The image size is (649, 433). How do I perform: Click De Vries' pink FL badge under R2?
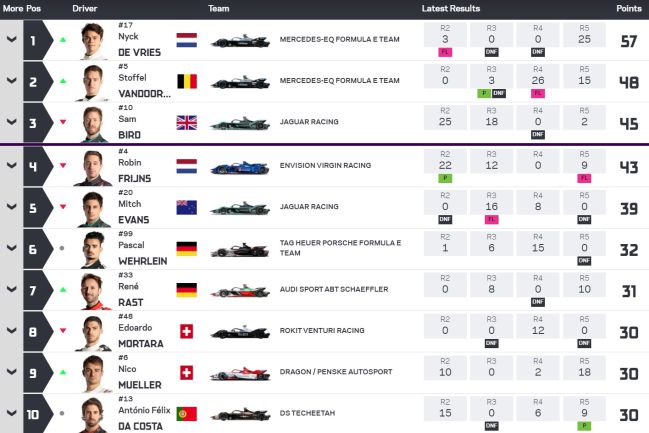coord(445,50)
